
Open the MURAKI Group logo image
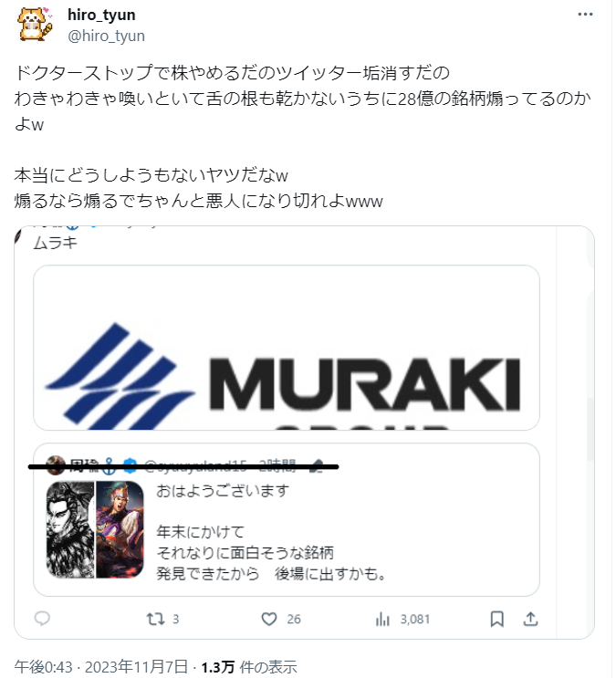click(x=287, y=348)
